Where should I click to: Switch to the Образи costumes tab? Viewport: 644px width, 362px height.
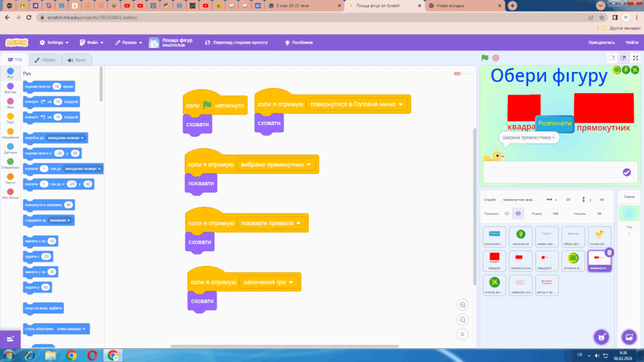45,60
